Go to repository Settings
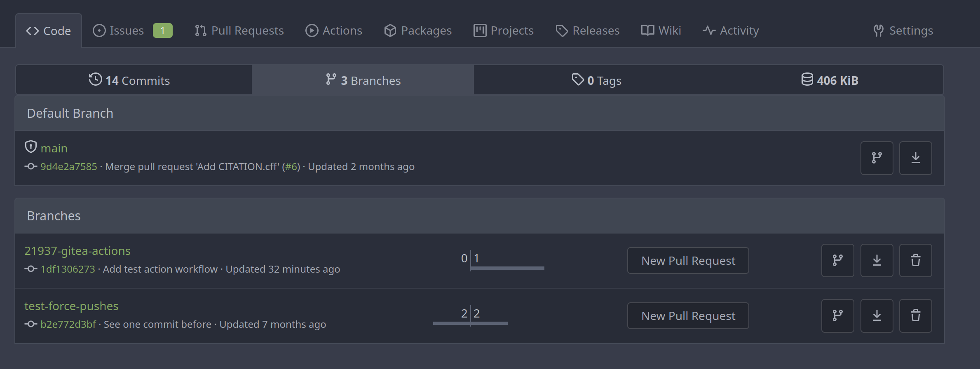Image resolution: width=980 pixels, height=369 pixels. click(903, 30)
